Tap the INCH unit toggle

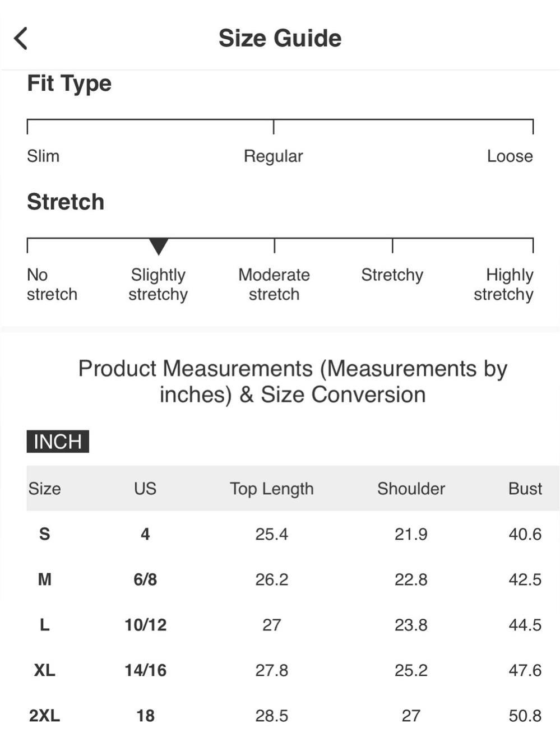(x=58, y=442)
